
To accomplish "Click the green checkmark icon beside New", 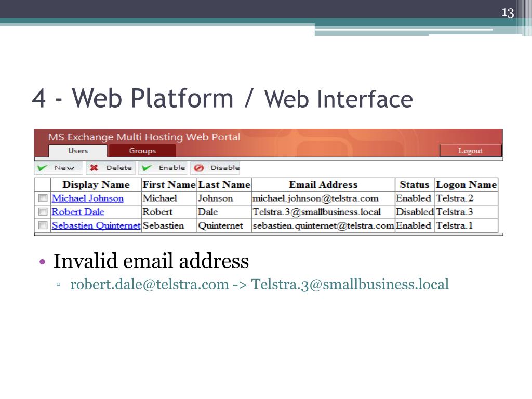I will coord(43,168).
